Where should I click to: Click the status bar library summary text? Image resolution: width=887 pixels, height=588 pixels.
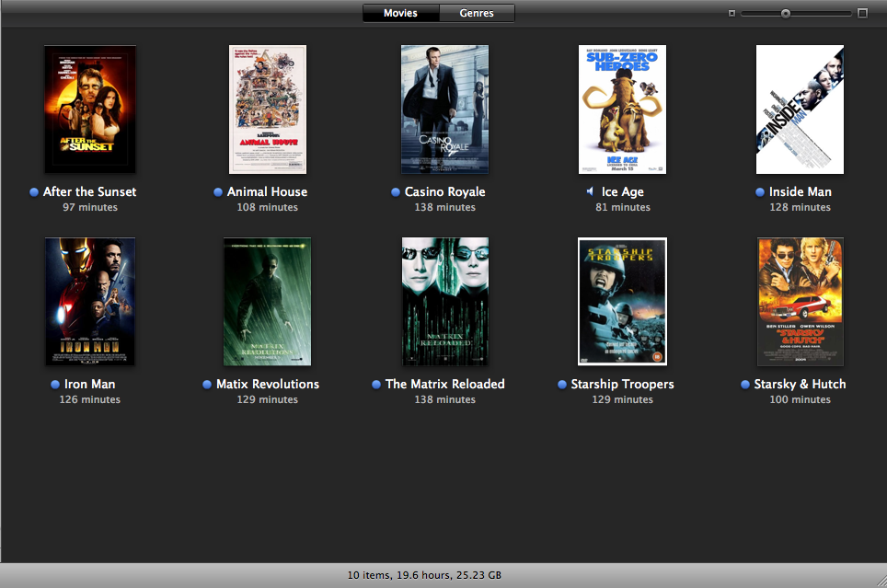coord(424,575)
